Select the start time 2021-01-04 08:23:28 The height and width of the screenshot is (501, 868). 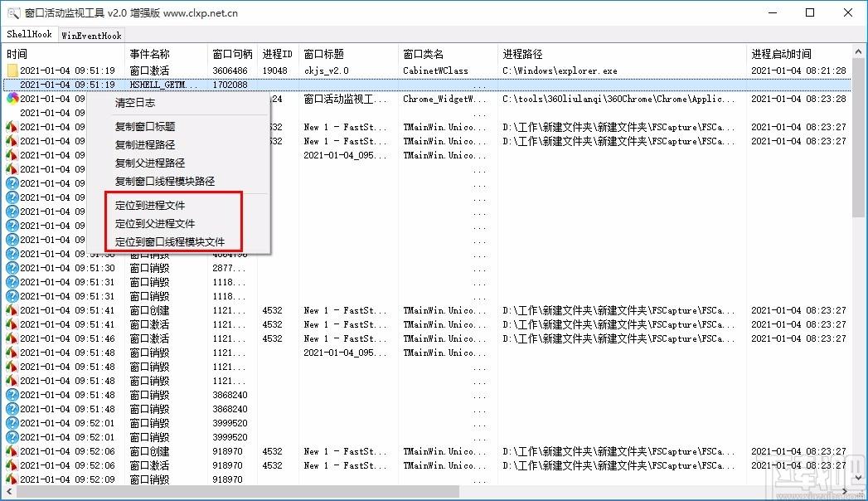[798, 99]
